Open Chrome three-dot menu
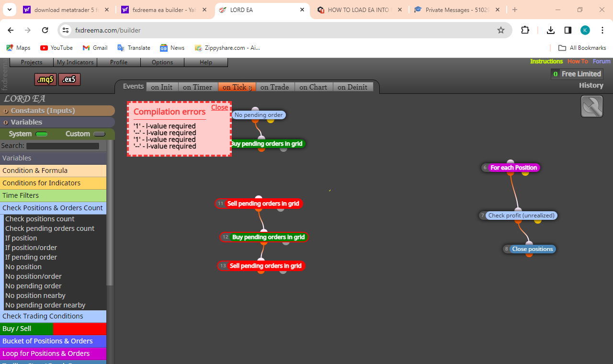 [x=602, y=30]
